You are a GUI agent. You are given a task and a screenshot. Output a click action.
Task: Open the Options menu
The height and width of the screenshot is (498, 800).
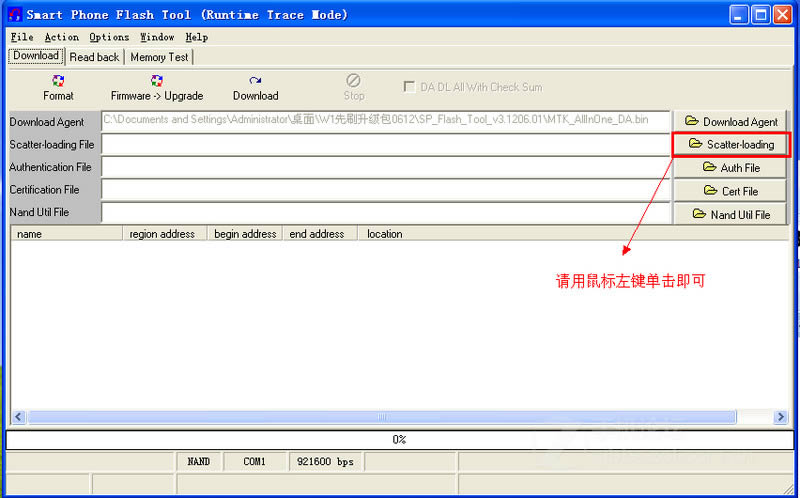109,37
